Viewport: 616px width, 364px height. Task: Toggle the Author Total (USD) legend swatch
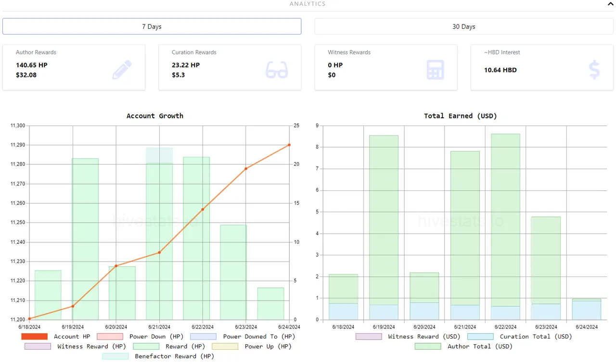point(427,346)
